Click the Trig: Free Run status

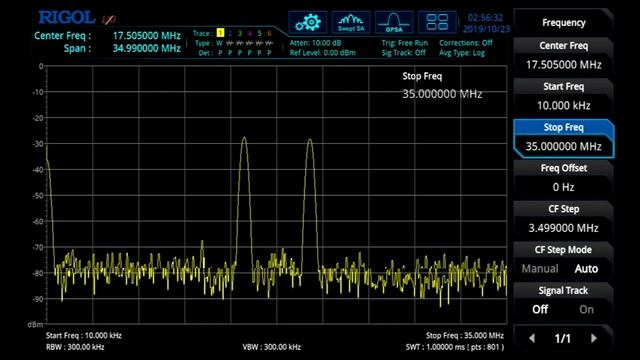(404, 42)
